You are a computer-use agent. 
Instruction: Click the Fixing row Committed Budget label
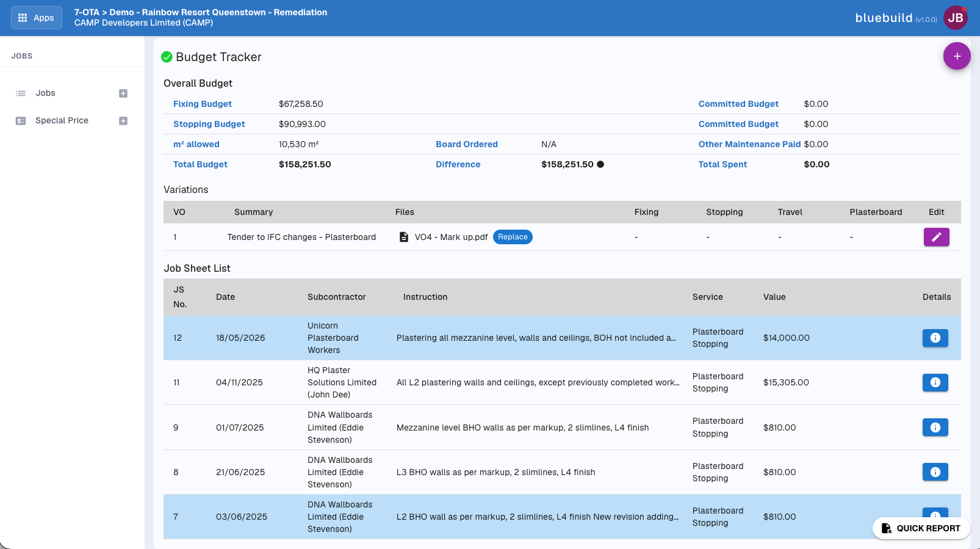[738, 104]
